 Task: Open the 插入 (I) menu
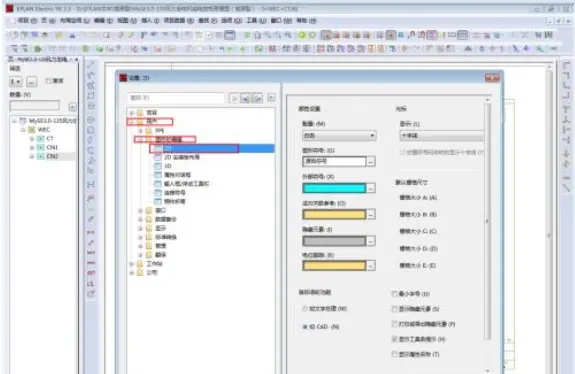(150, 21)
